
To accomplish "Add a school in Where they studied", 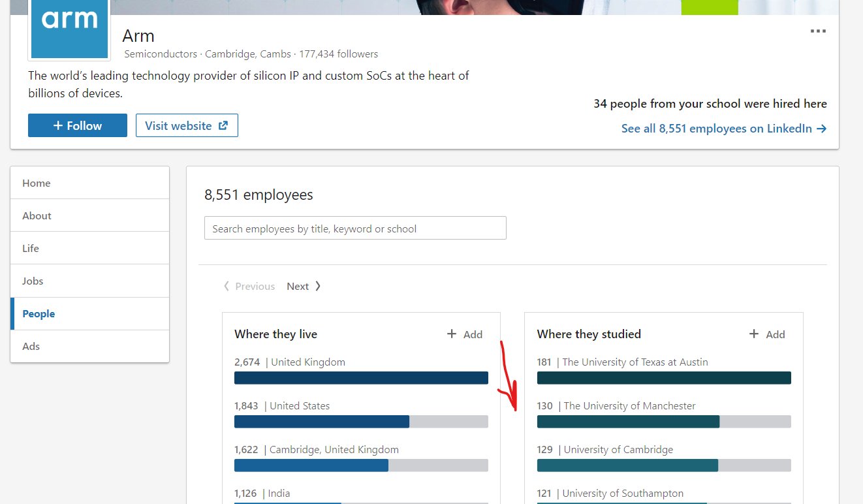I will [x=767, y=334].
